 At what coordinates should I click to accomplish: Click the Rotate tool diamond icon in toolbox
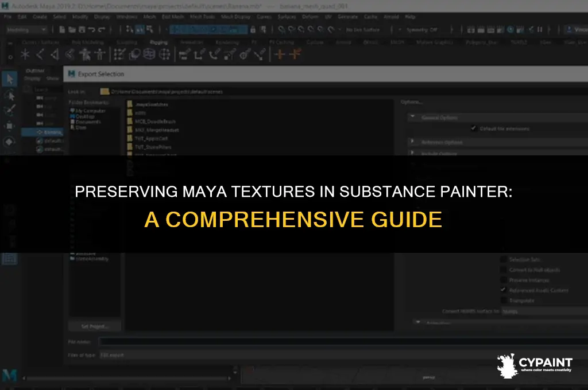coord(10,142)
